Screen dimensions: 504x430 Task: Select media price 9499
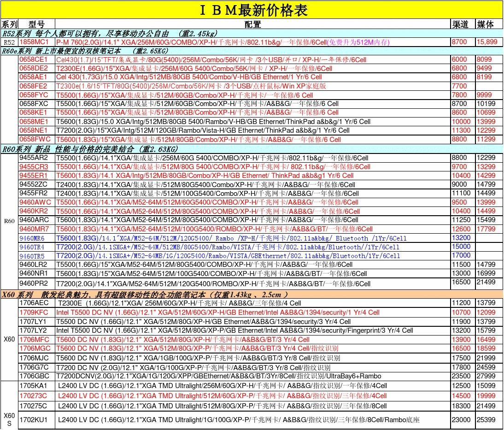click(484, 68)
